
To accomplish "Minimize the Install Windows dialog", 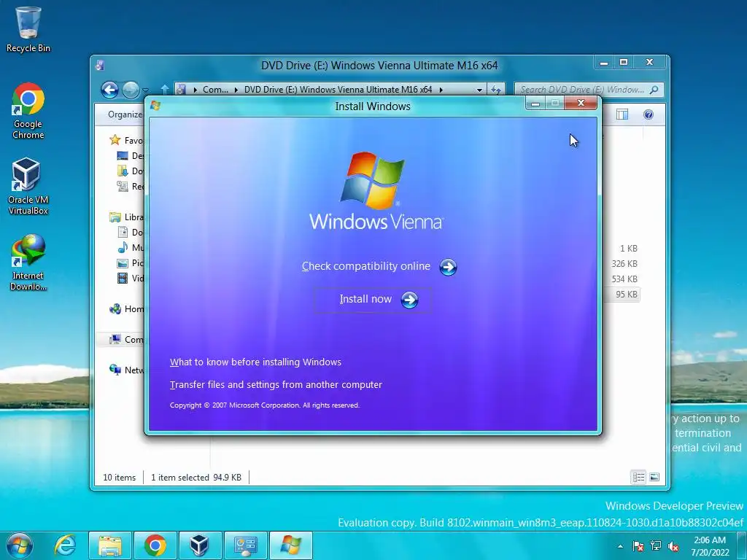I will 535,104.
